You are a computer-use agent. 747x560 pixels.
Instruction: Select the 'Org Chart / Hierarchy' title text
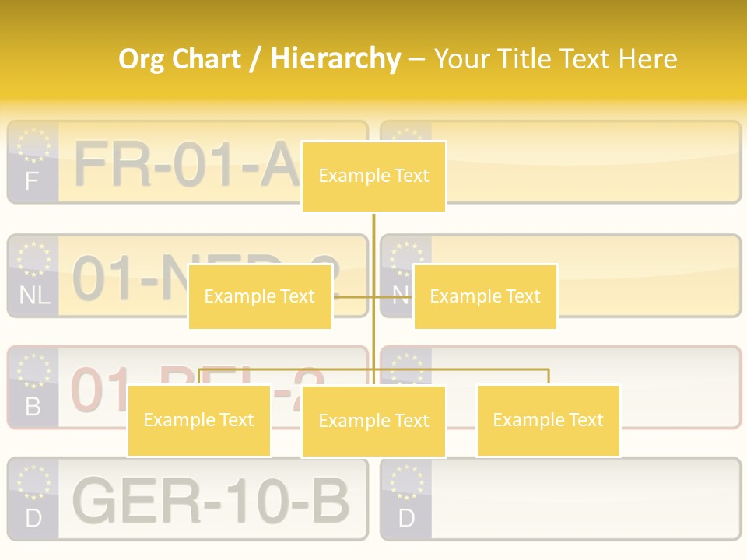tap(259, 58)
